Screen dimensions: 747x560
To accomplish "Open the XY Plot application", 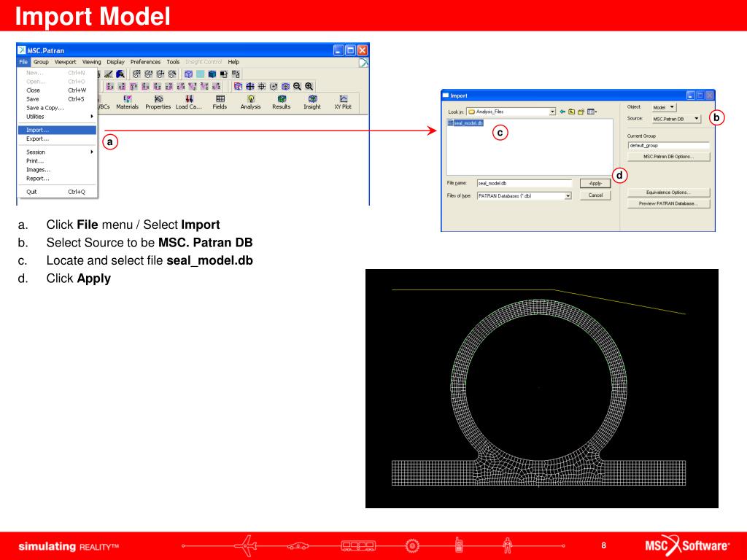I will click(343, 102).
